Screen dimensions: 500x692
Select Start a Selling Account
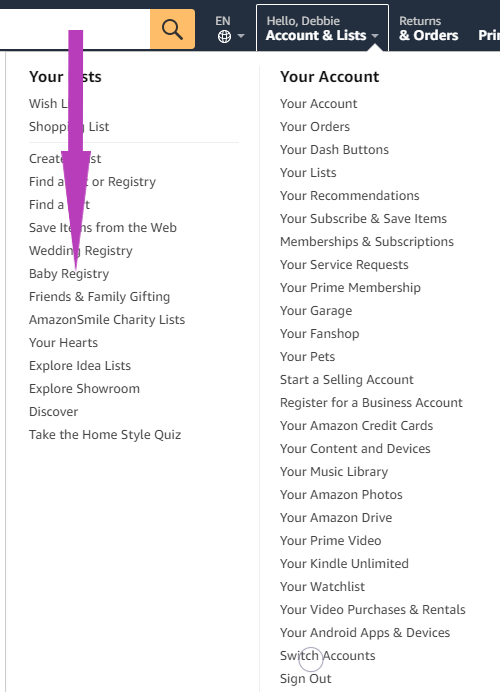pyautogui.click(x=346, y=380)
